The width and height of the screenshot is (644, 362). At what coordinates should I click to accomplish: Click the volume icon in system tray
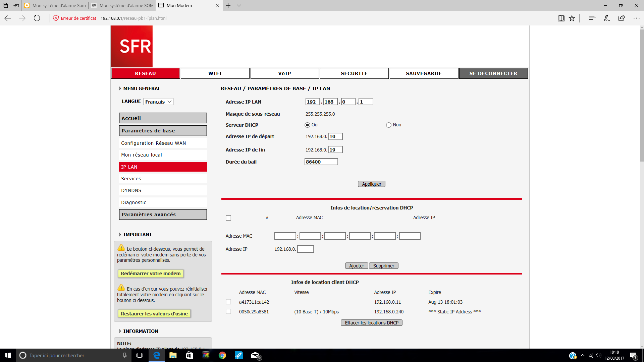tap(598, 356)
